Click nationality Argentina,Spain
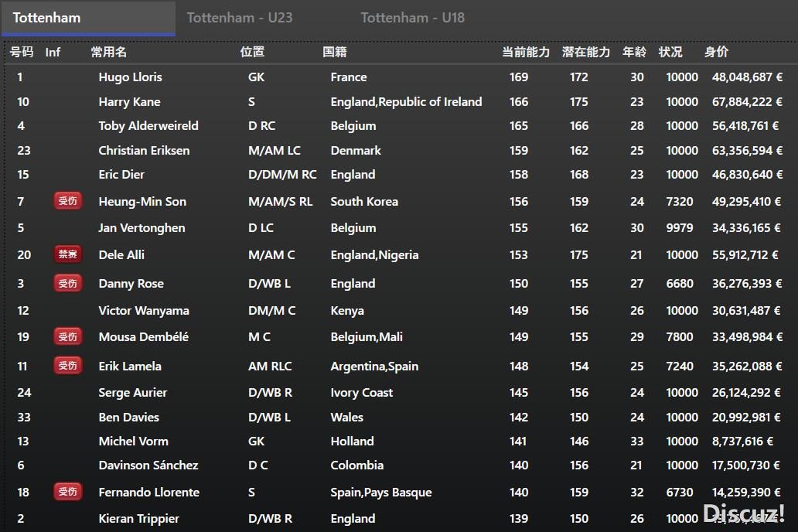The image size is (798, 532). point(374,366)
